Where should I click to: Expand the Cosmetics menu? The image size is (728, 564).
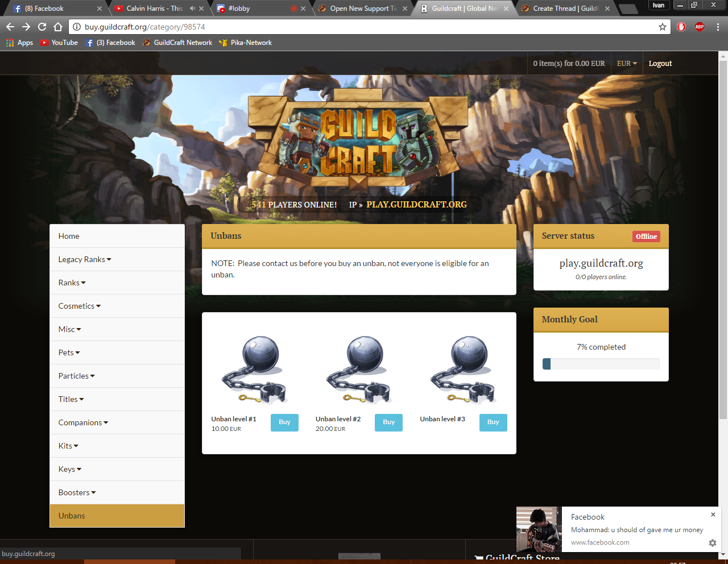[x=117, y=306]
